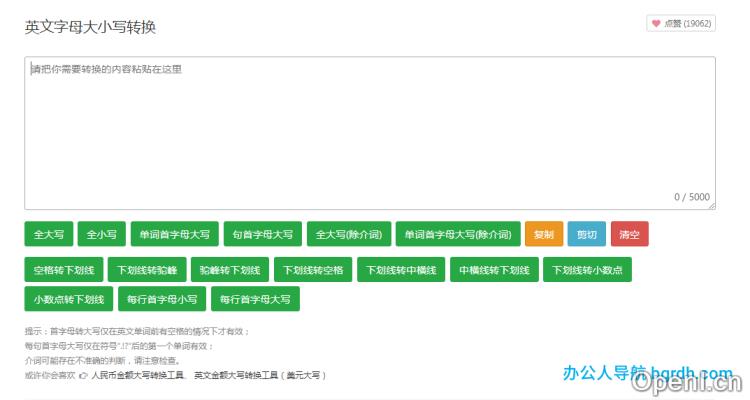Select 下划线转中横线 conversion
Viewport: 750px width, 400px height.
[400, 270]
